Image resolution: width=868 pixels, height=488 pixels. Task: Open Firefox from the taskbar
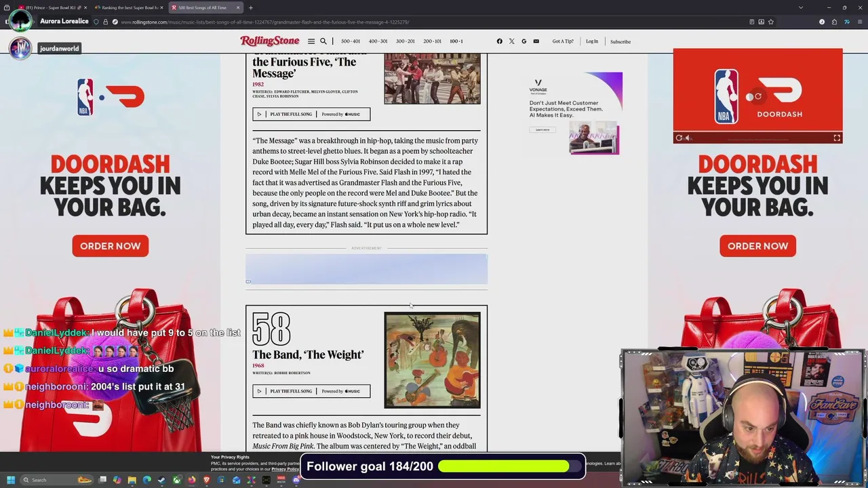[x=192, y=480]
